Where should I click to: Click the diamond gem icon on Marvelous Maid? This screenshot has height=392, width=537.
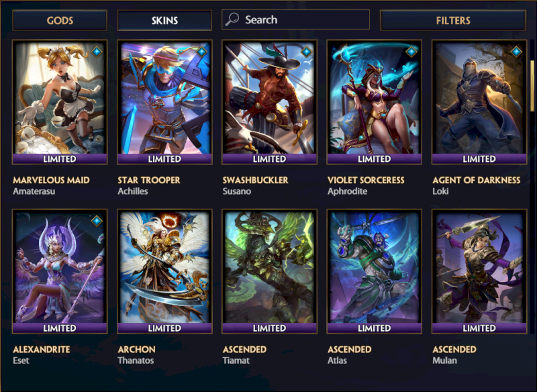(97, 52)
